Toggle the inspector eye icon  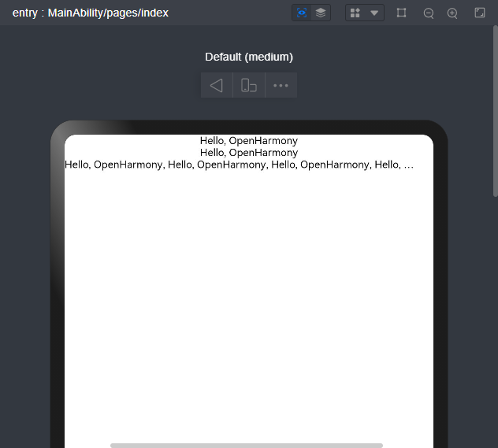point(302,13)
